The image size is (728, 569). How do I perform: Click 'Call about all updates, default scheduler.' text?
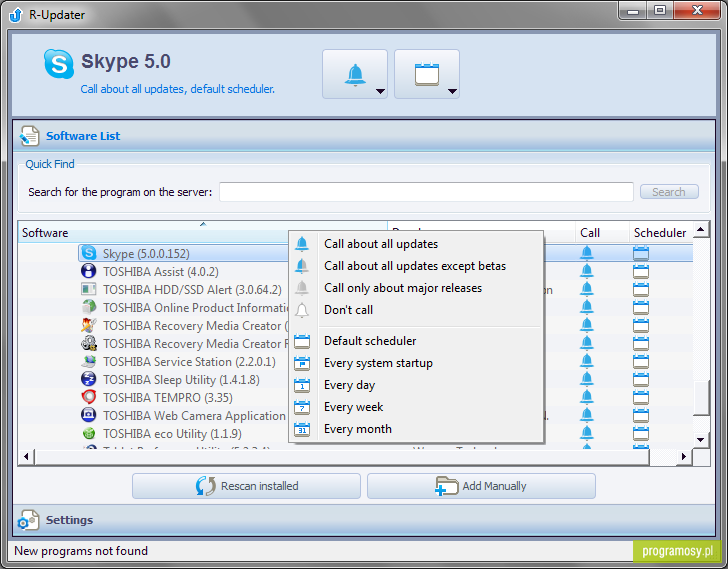(x=177, y=89)
